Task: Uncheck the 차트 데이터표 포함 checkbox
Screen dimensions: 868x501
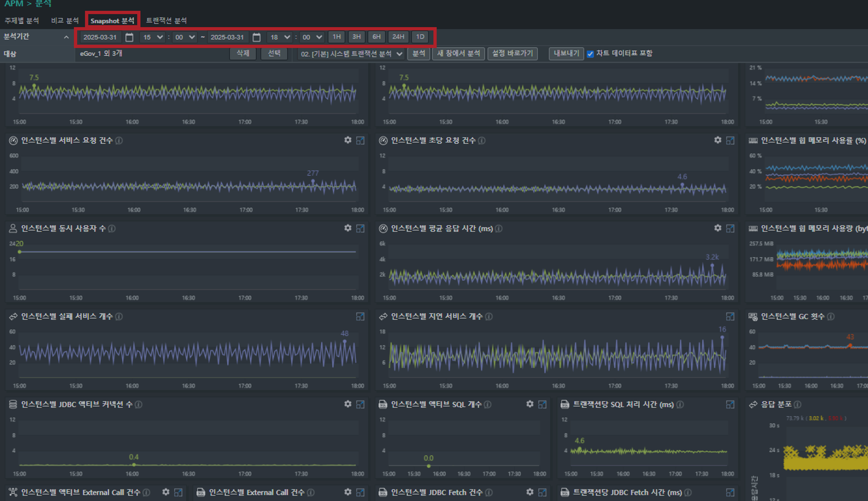Action: coord(590,54)
